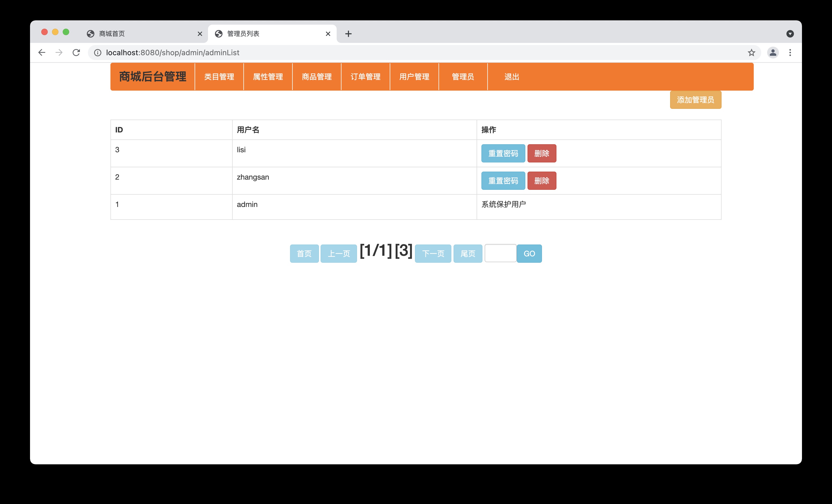Image resolution: width=832 pixels, height=504 pixels.
Task: Open the Chrome three-dot menu
Action: click(790, 53)
